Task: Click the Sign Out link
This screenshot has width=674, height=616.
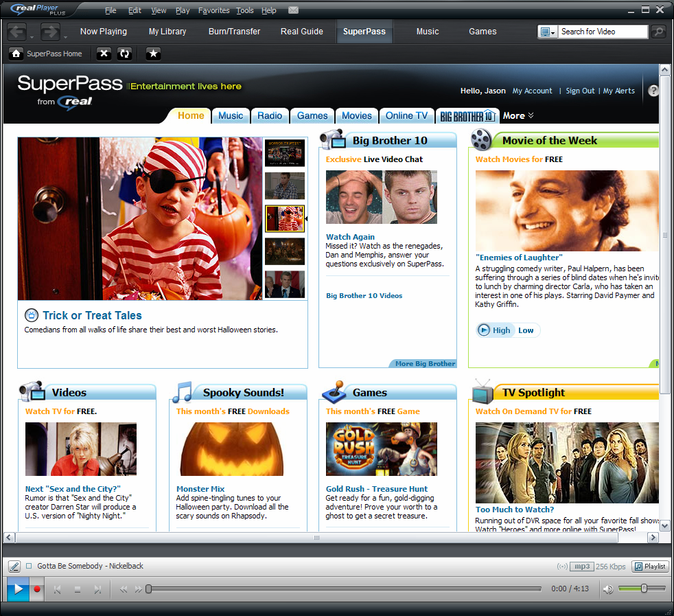Action: (580, 91)
